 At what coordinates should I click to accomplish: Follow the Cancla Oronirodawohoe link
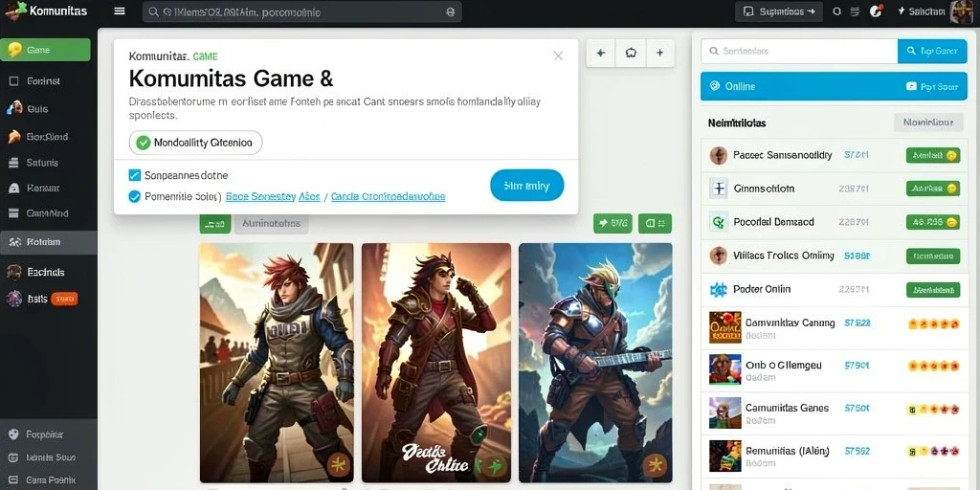(x=389, y=196)
